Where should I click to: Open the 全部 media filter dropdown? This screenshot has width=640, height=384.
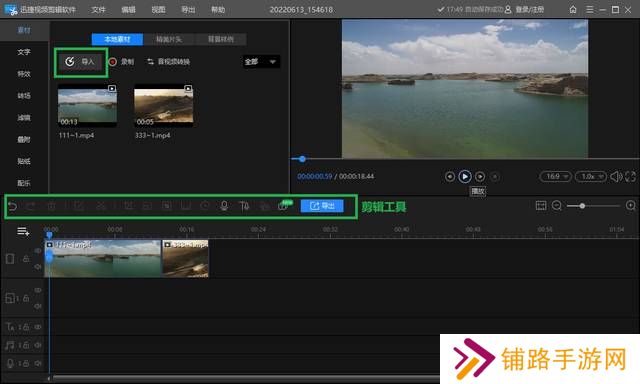tap(262, 62)
